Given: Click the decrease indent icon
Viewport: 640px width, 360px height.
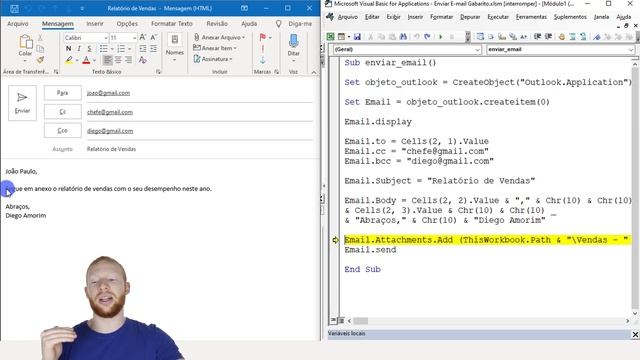Looking at the screenshot, I should tap(142, 49).
